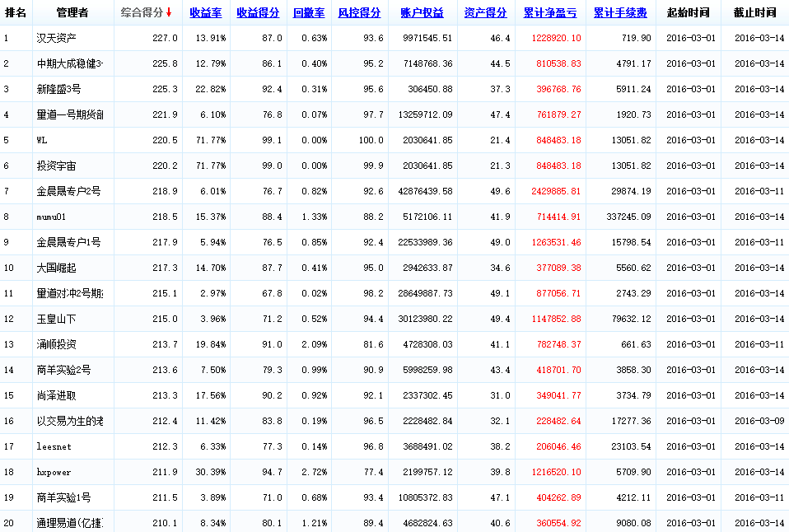Screen dimensions: 789x532
Task: Click asset score 49.6
Action: (x=500, y=191)
